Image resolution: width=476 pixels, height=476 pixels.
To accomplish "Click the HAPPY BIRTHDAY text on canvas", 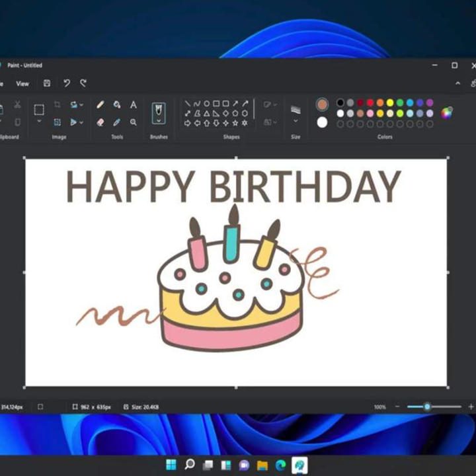I will [x=233, y=186].
